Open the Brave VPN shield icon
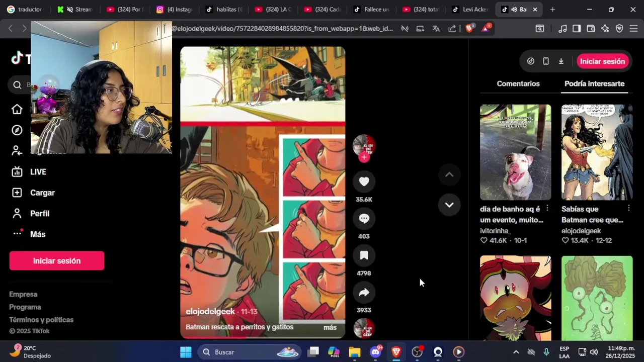Screen dimensions: 644x362 coord(619,29)
